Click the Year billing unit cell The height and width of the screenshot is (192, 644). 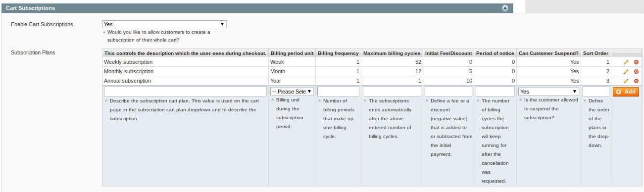292,81
